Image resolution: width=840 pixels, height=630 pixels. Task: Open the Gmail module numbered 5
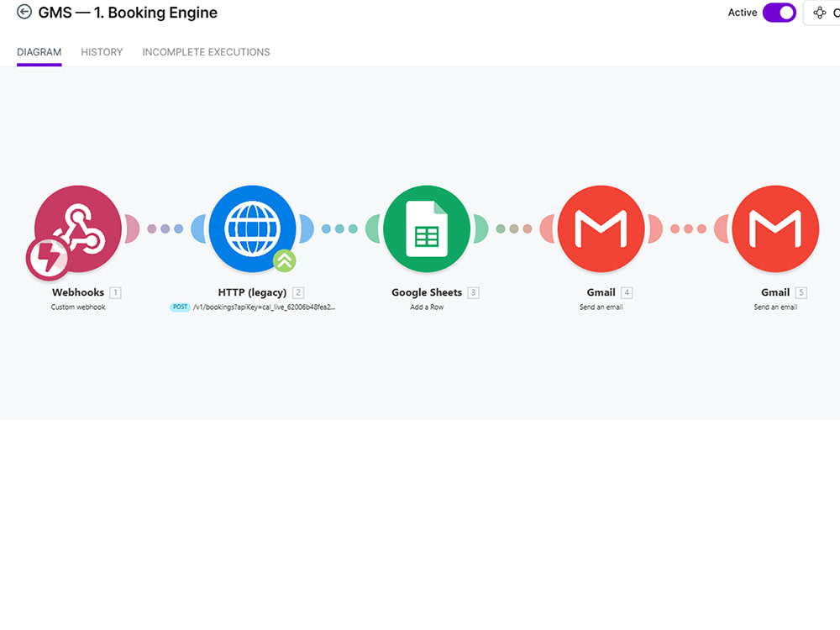(x=775, y=228)
